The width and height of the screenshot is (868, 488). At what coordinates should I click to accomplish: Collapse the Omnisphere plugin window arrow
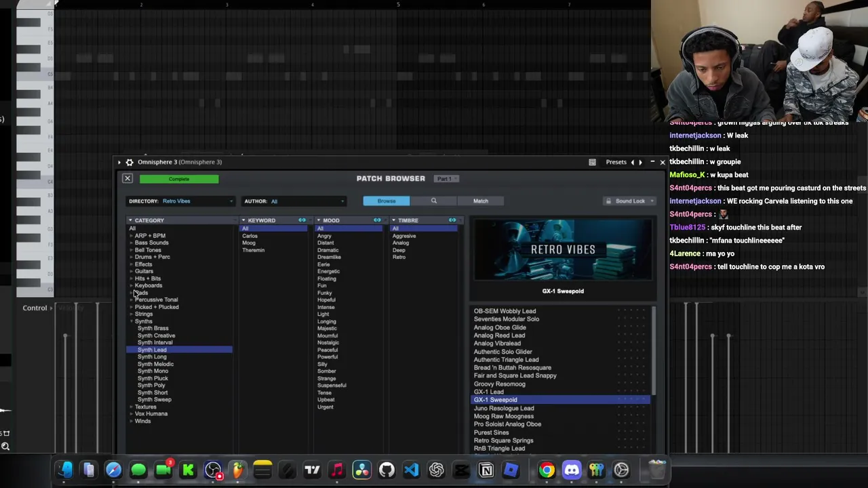pyautogui.click(x=119, y=162)
